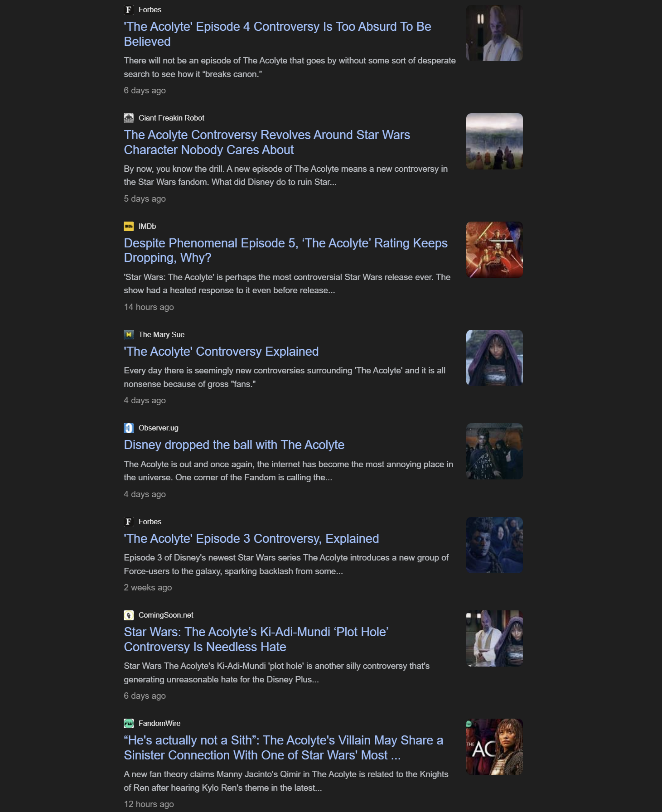The image size is (662, 812).
Task: Click the snippet starting 'Episode 3 of Disney's newest'
Action: tap(286, 565)
